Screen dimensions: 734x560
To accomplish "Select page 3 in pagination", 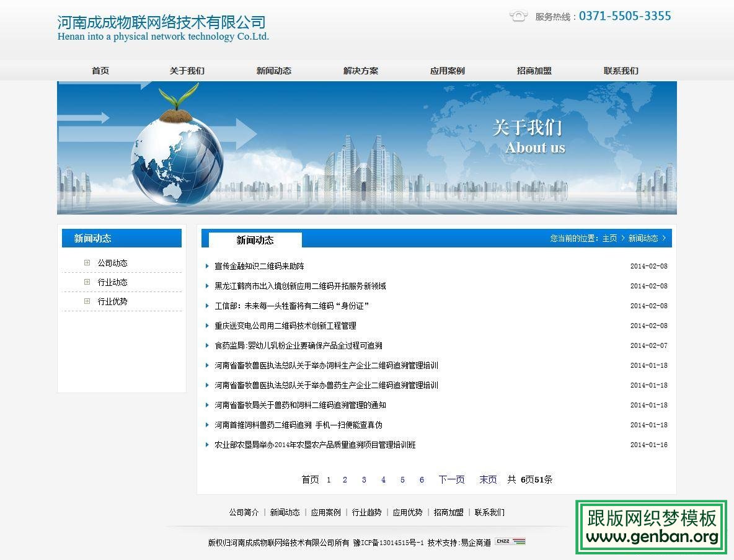I will pyautogui.click(x=364, y=479).
